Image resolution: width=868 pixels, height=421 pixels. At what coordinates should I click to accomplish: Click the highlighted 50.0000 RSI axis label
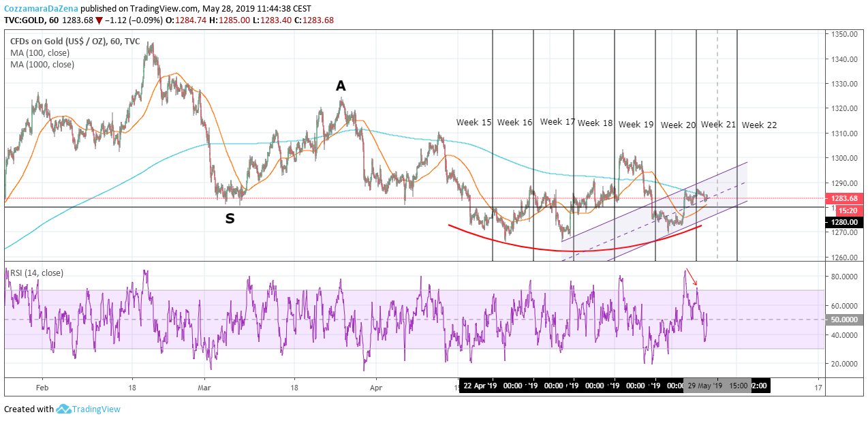[844, 319]
